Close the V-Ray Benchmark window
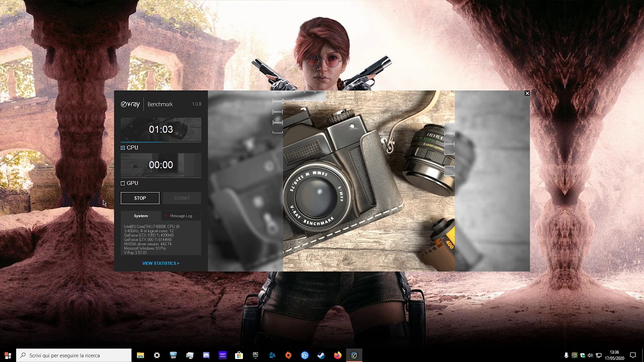644x362 pixels. pos(527,93)
